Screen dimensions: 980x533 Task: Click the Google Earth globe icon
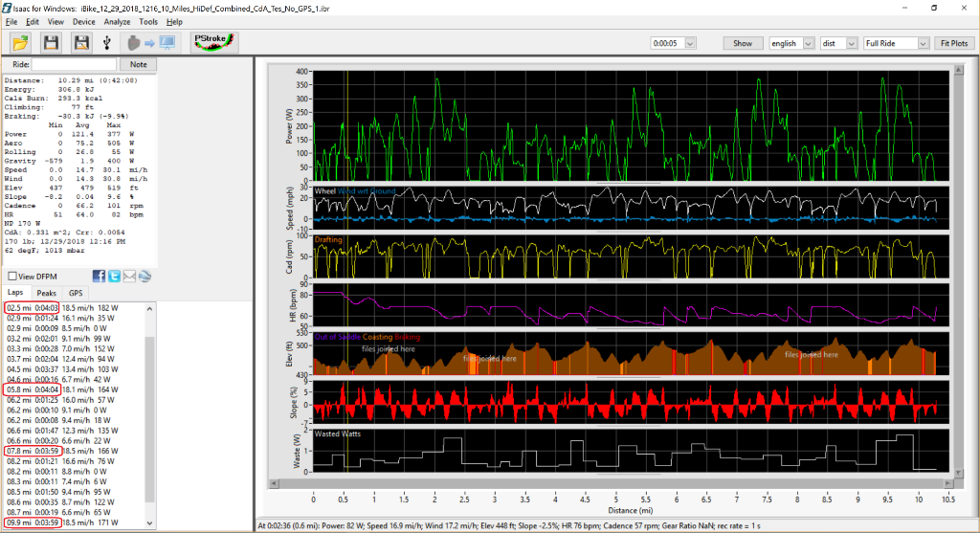click(145, 277)
